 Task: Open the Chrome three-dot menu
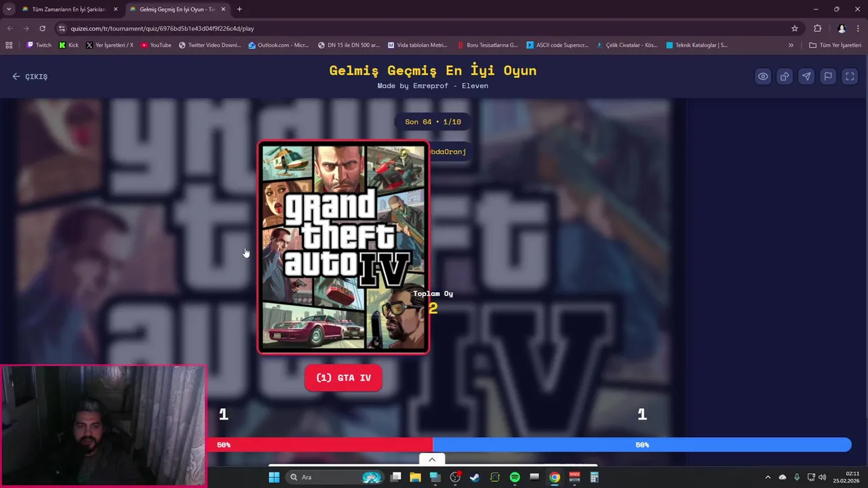(859, 28)
